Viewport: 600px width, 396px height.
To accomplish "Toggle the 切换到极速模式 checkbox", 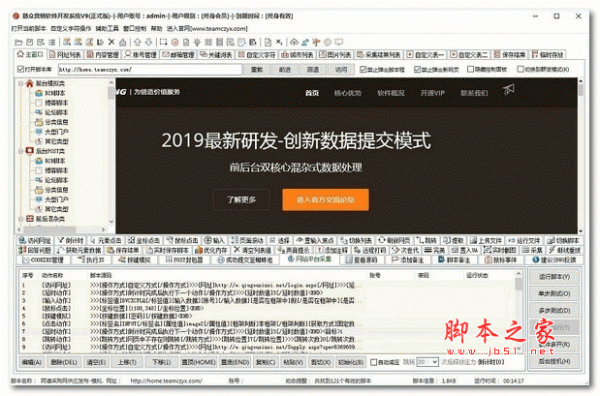I will tap(520, 69).
